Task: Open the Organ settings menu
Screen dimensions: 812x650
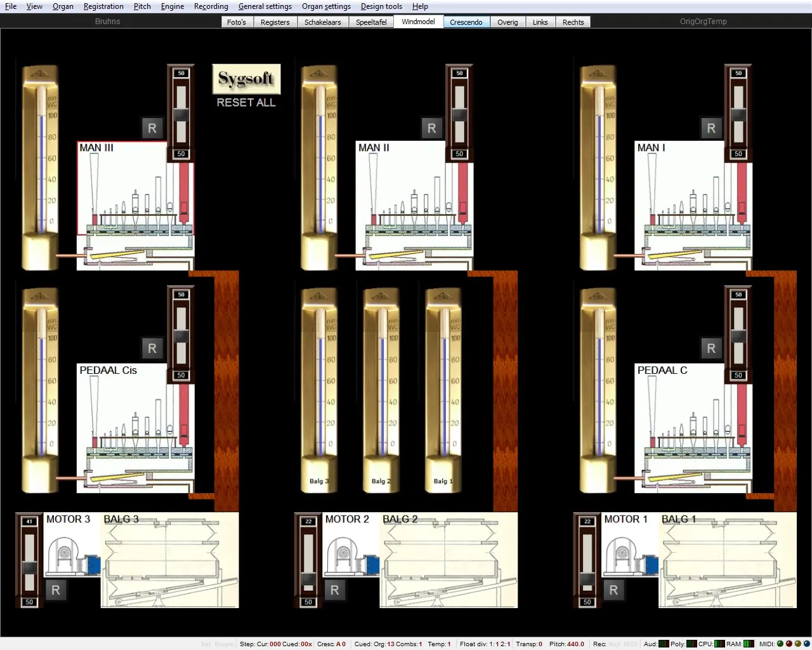Action: click(326, 6)
